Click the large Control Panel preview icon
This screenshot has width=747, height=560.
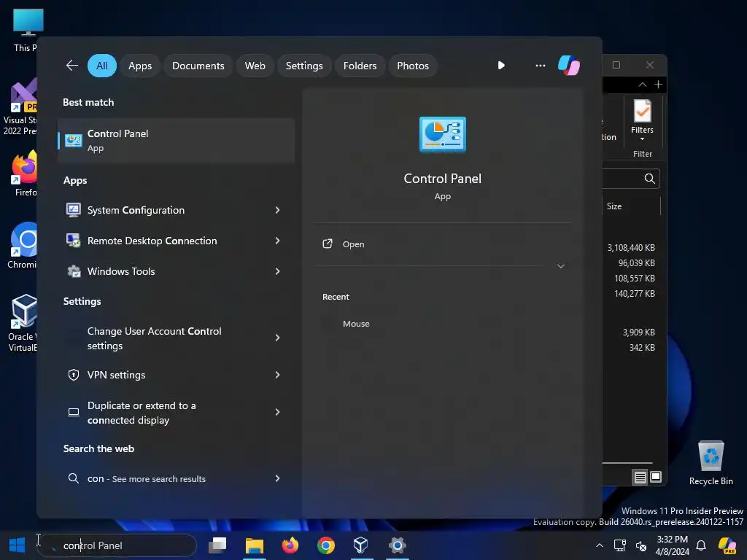coord(443,134)
